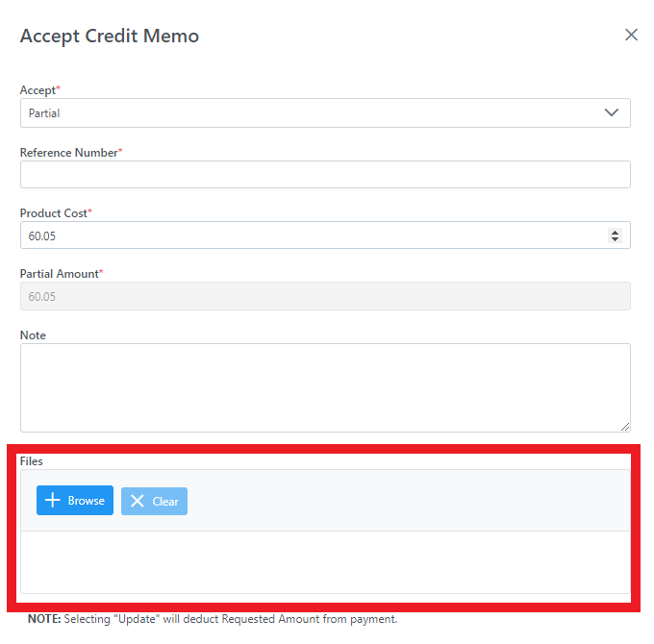Click inside the Note text area

(325, 387)
